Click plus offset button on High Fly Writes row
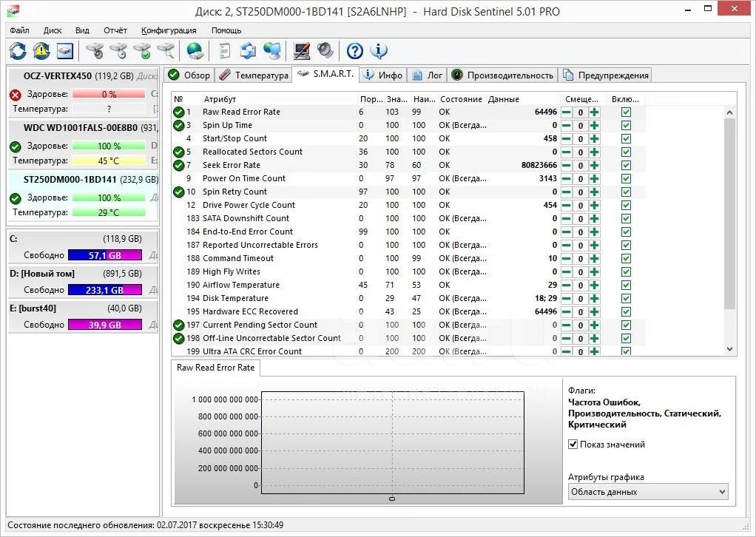756x537 pixels. pyautogui.click(x=595, y=272)
